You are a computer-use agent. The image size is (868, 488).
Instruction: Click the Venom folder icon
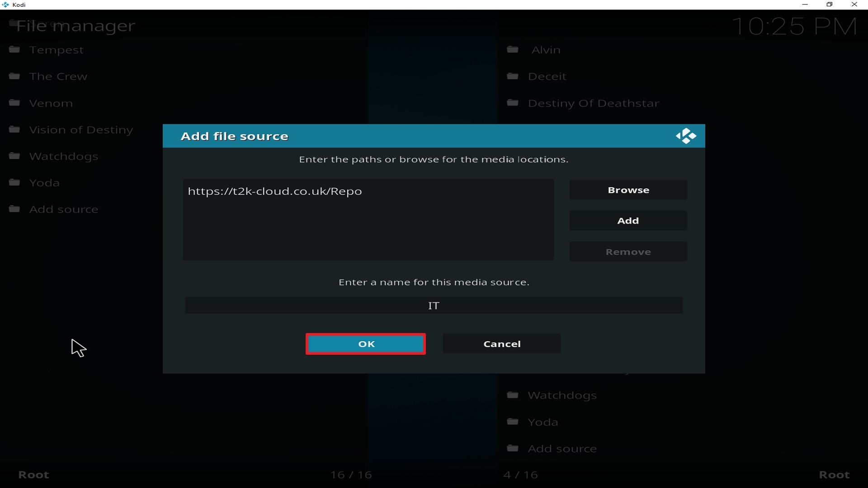pos(15,103)
